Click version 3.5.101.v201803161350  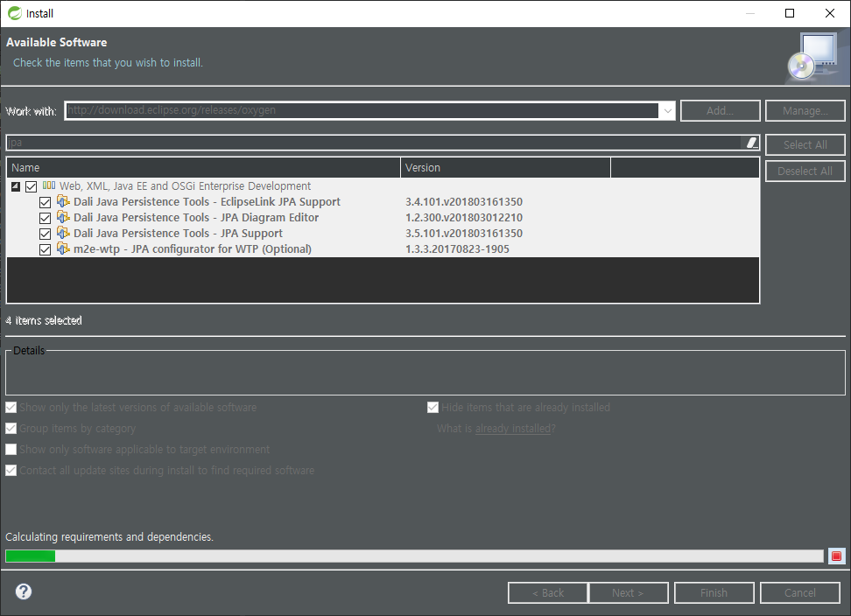click(x=464, y=233)
